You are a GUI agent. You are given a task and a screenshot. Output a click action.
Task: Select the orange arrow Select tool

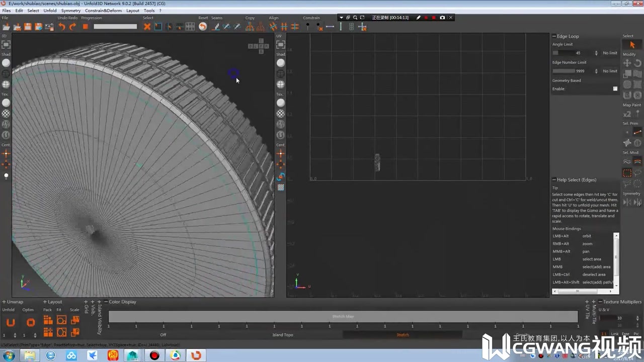(632, 45)
